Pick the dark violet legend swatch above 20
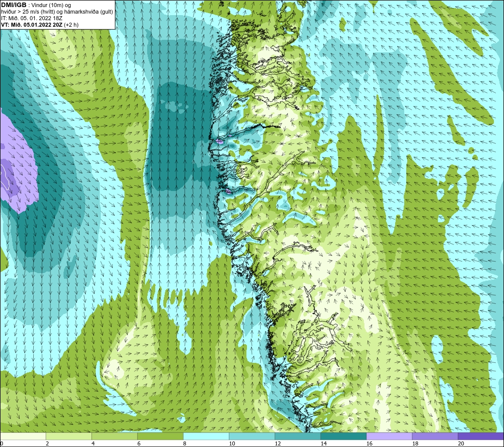This screenshot has width=504, height=447. tap(481, 436)
